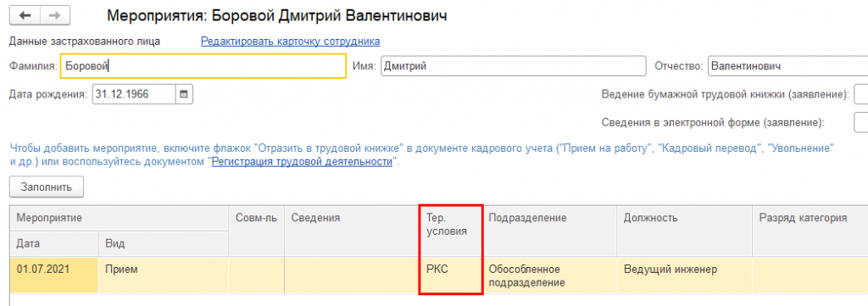Click the Данные застрахованного лица label
Viewport: 868px width, 306px height.
(x=85, y=41)
